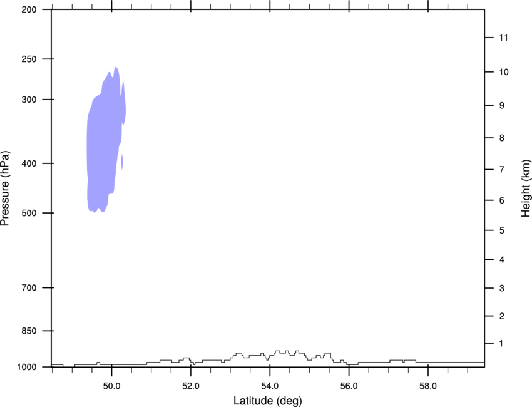Click the 11 km height tick label
Screen dimensions: 532x407
point(503,38)
